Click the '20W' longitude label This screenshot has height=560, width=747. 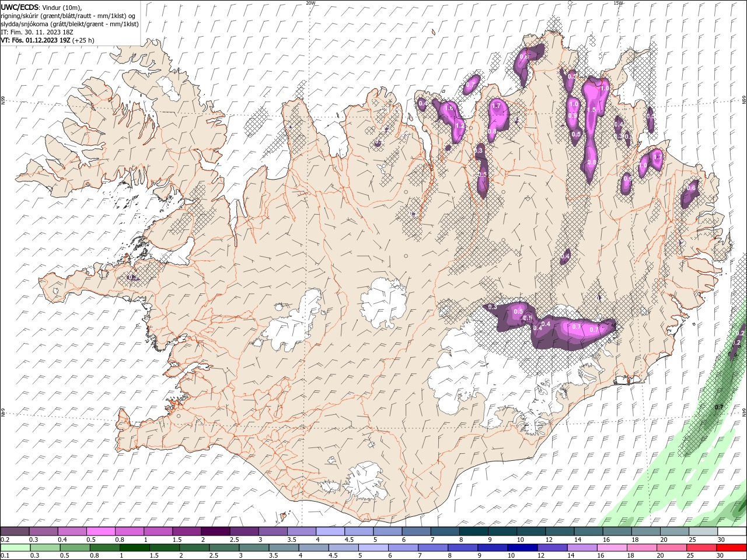coord(310,3)
